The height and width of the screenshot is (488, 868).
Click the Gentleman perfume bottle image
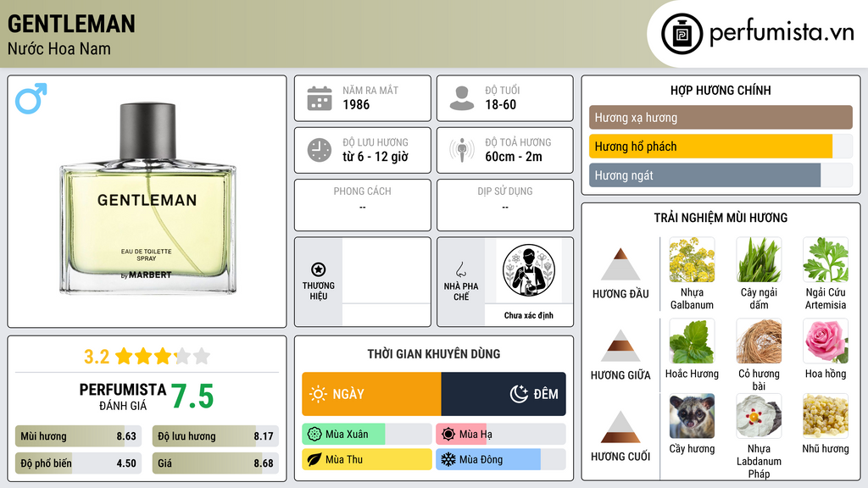(x=147, y=198)
